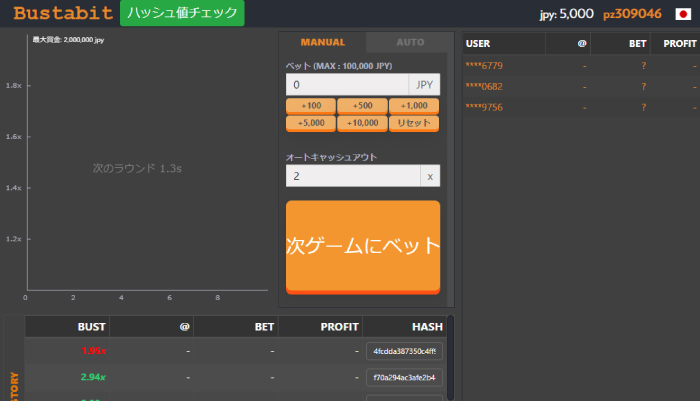Select the hash field for the 1.95x bust
This screenshot has height=401, width=700.
[404, 351]
